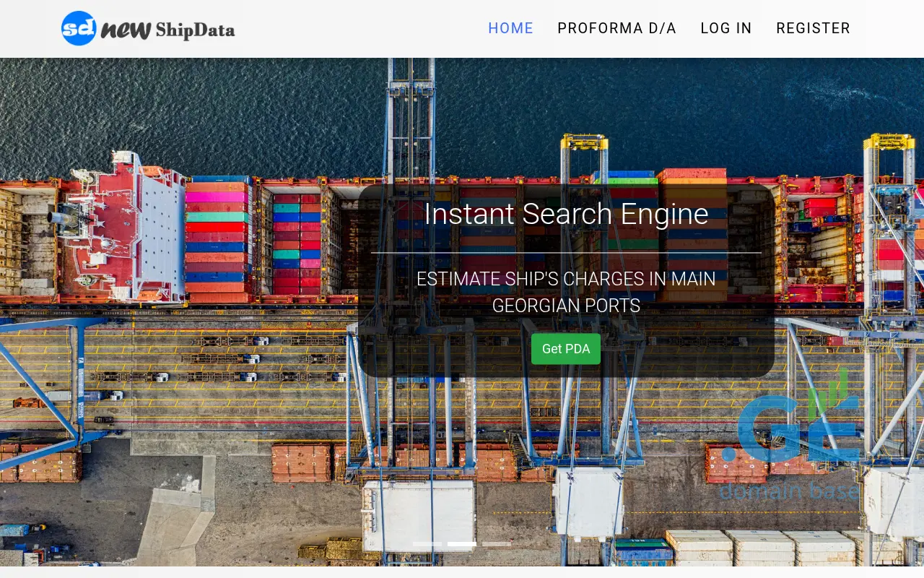Image resolution: width=924 pixels, height=578 pixels.
Task: Click the pink container on ship deck
Action: [217, 197]
